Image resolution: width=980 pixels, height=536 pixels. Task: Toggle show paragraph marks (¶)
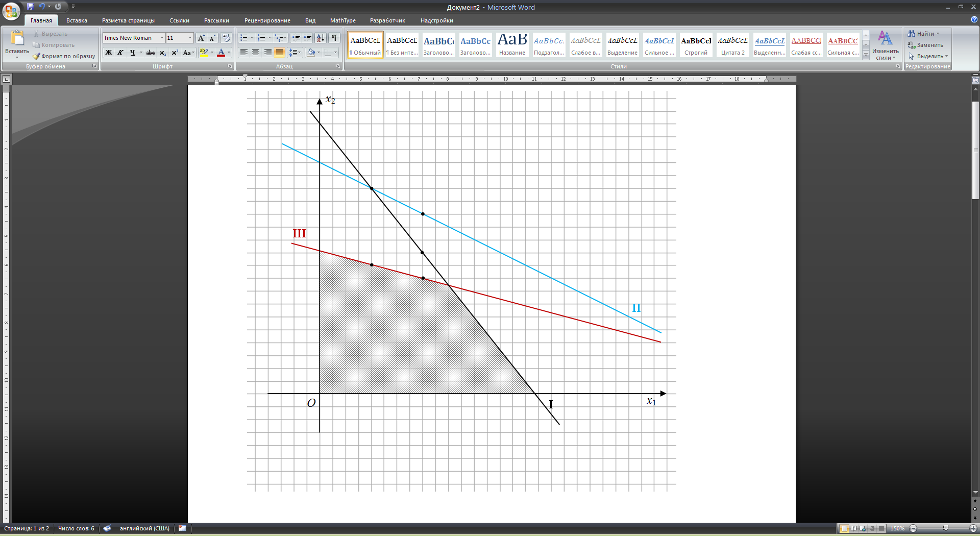tap(334, 38)
